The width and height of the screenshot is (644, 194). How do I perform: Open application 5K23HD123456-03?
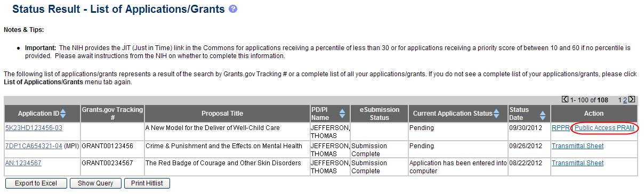click(x=34, y=128)
